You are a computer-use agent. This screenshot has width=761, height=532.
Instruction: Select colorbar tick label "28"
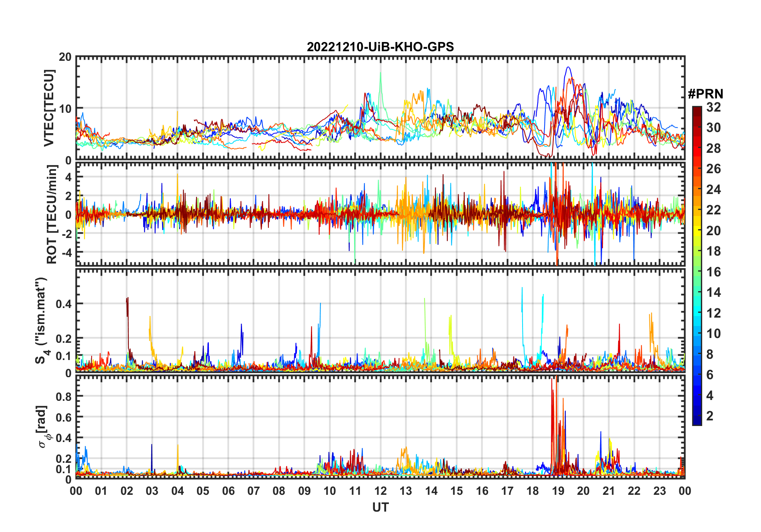pos(714,148)
